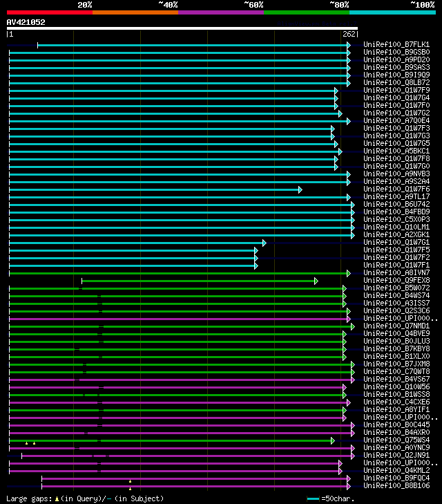The image size is (442, 504).
Task: Select the UniRef100_A8IVN7 label
Action: click(396, 272)
